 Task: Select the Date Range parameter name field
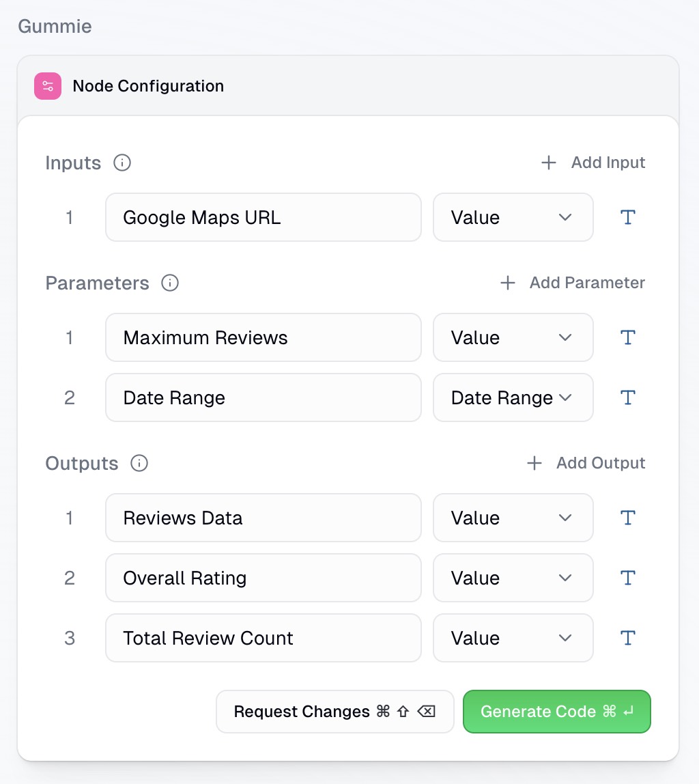[263, 397]
